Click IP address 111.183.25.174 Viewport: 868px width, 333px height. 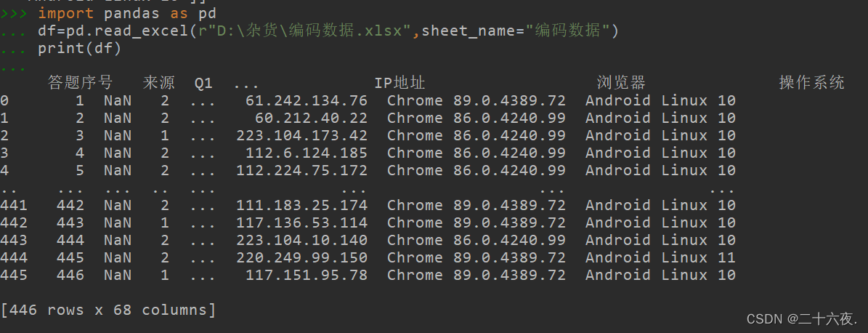coord(301,205)
